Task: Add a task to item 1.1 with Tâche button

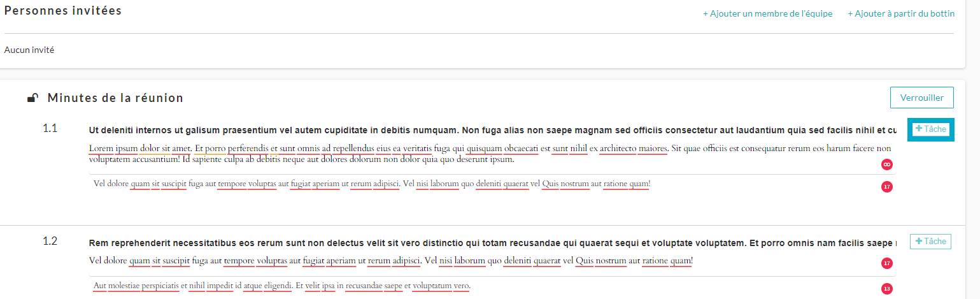Action: pyautogui.click(x=930, y=129)
